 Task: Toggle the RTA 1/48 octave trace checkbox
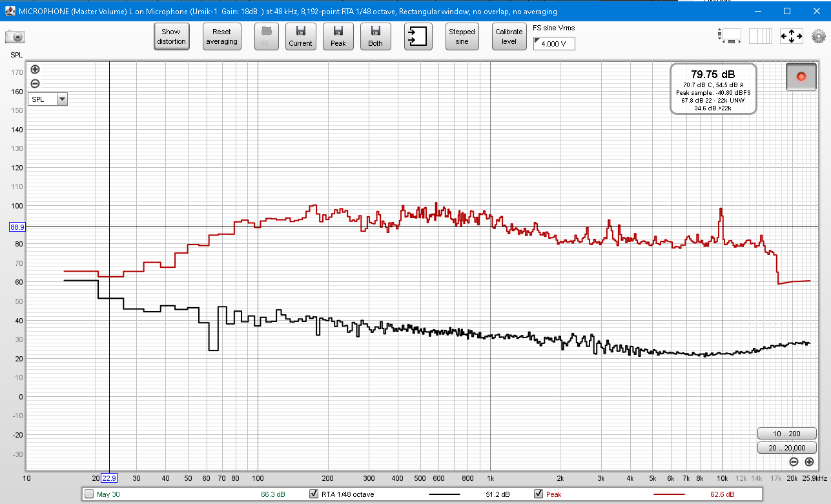coord(314,494)
